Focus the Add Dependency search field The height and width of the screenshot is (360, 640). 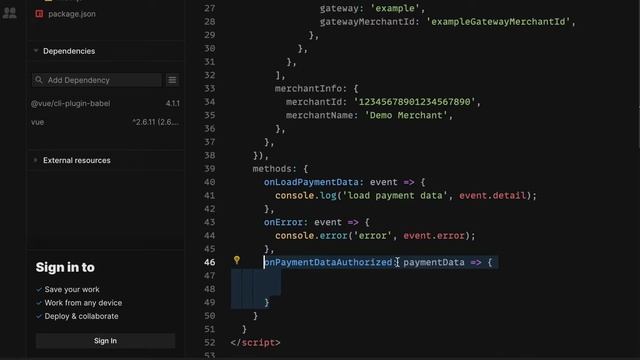tap(97, 80)
